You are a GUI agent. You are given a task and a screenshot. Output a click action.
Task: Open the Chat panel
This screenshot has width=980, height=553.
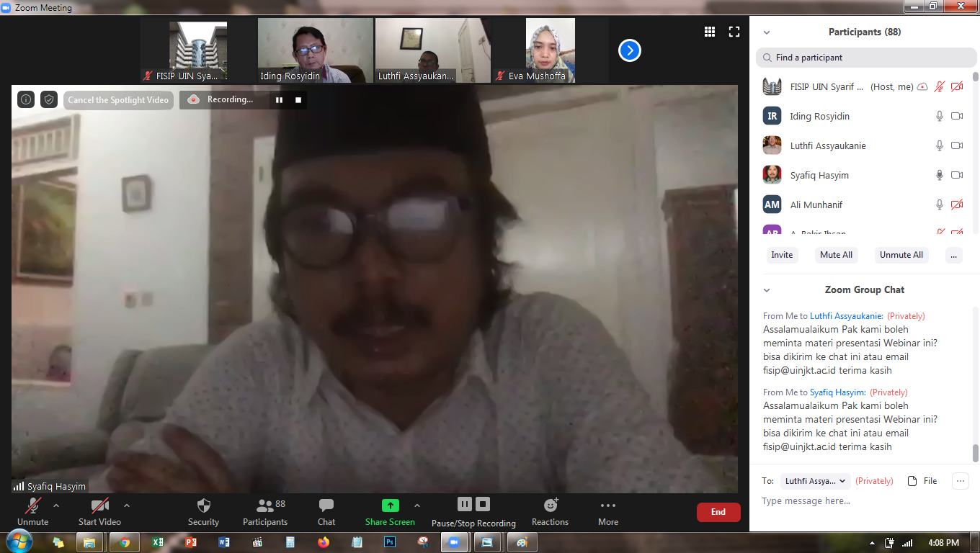tap(326, 511)
